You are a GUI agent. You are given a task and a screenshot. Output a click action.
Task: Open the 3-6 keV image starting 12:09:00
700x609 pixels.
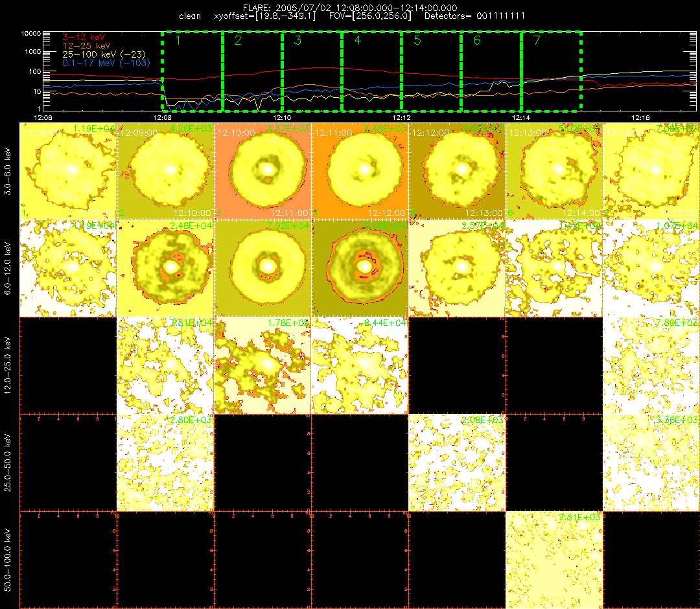165,171
